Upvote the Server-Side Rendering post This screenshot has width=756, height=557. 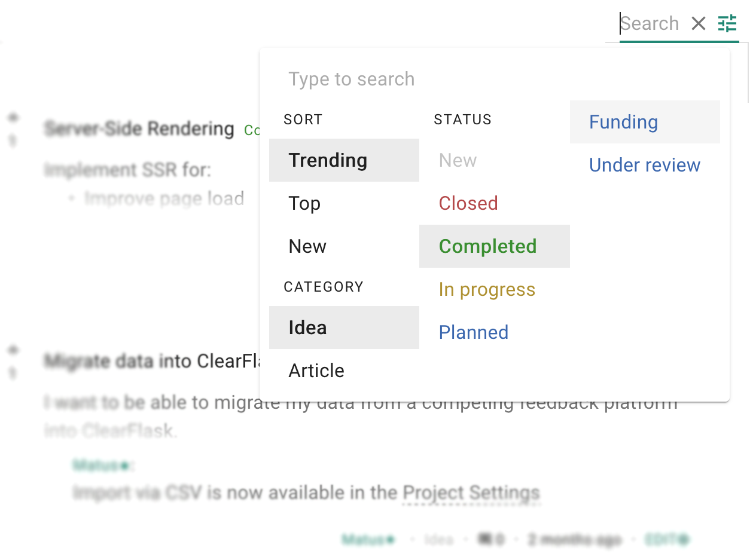(x=13, y=117)
